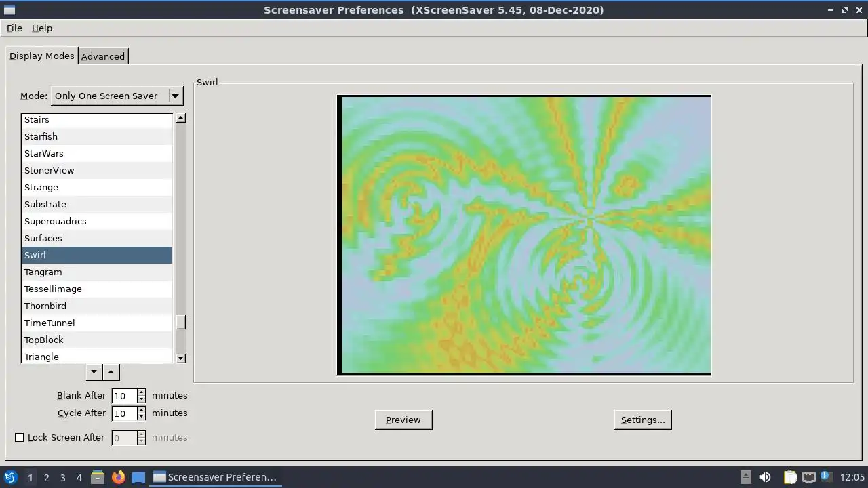Increase Cycle After minutes with spinner
Screen dimensions: 868x488
coord(141,410)
